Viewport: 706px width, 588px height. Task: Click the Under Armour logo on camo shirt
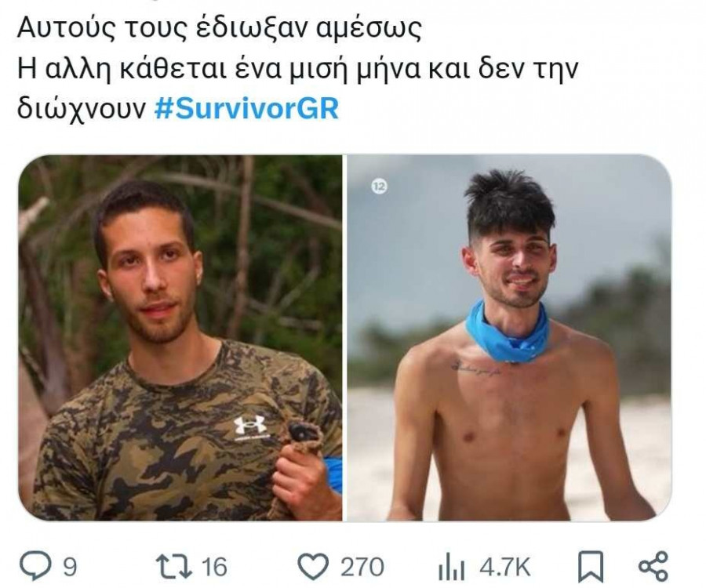click(x=251, y=426)
